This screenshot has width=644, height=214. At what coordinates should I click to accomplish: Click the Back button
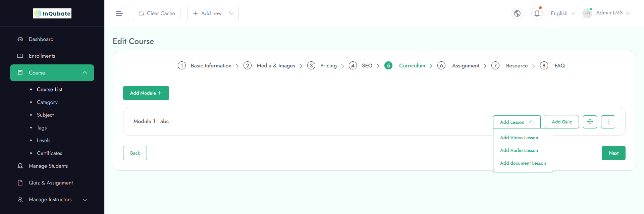click(135, 153)
